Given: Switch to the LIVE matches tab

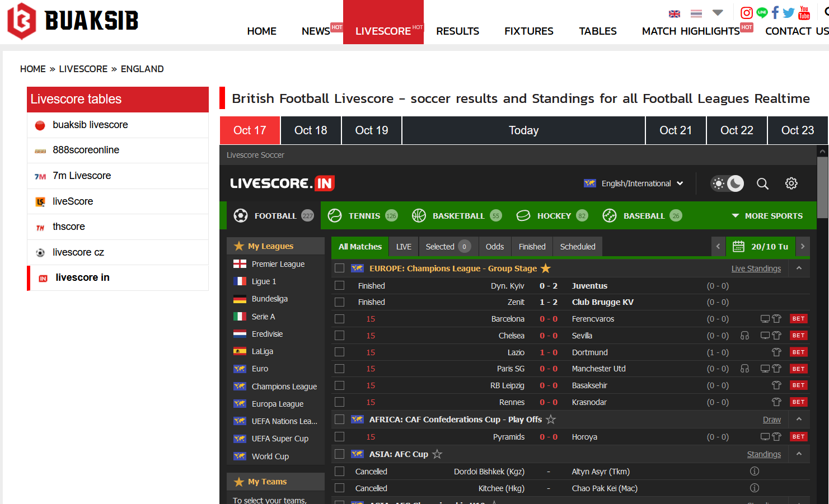Looking at the screenshot, I should click(404, 246).
